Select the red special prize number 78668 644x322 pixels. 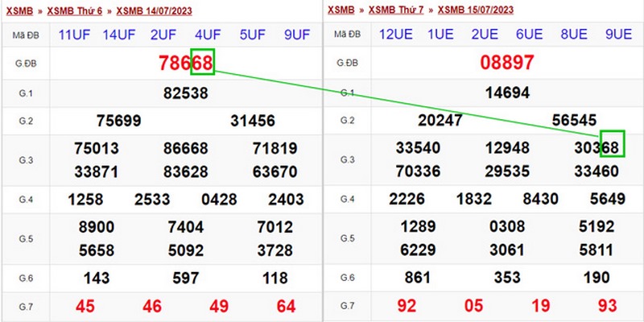[185, 63]
